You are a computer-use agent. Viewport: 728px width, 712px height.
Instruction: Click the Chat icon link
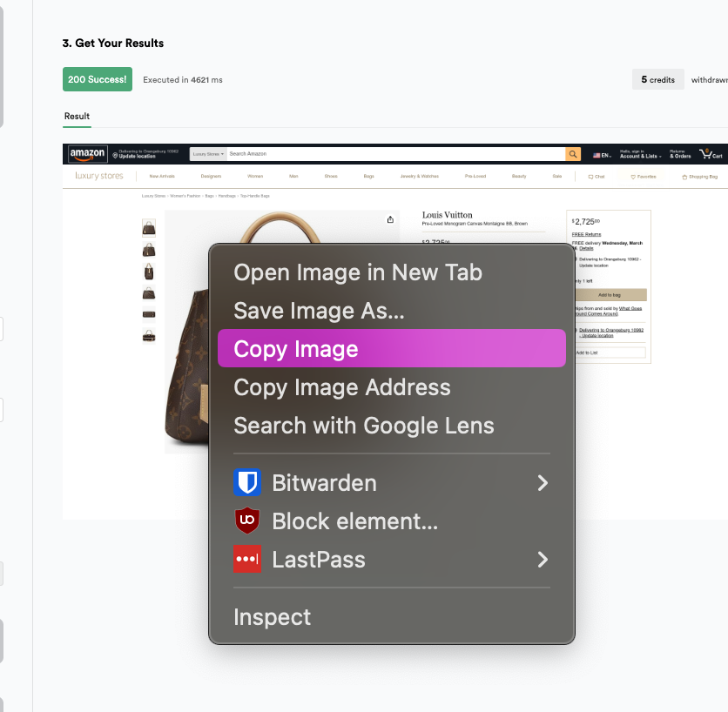[597, 177]
